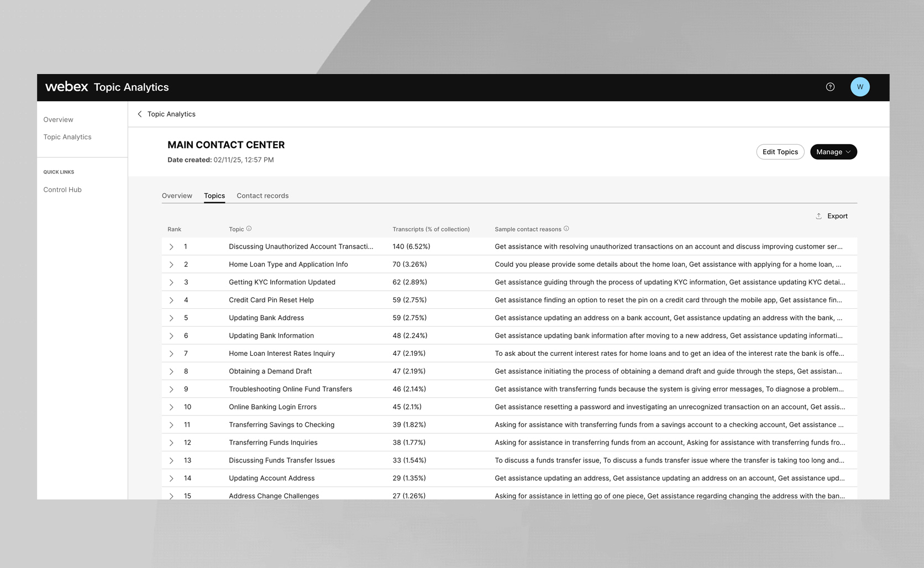924x568 pixels.
Task: Click the back arrow beside Topic Analytics
Action: click(140, 114)
